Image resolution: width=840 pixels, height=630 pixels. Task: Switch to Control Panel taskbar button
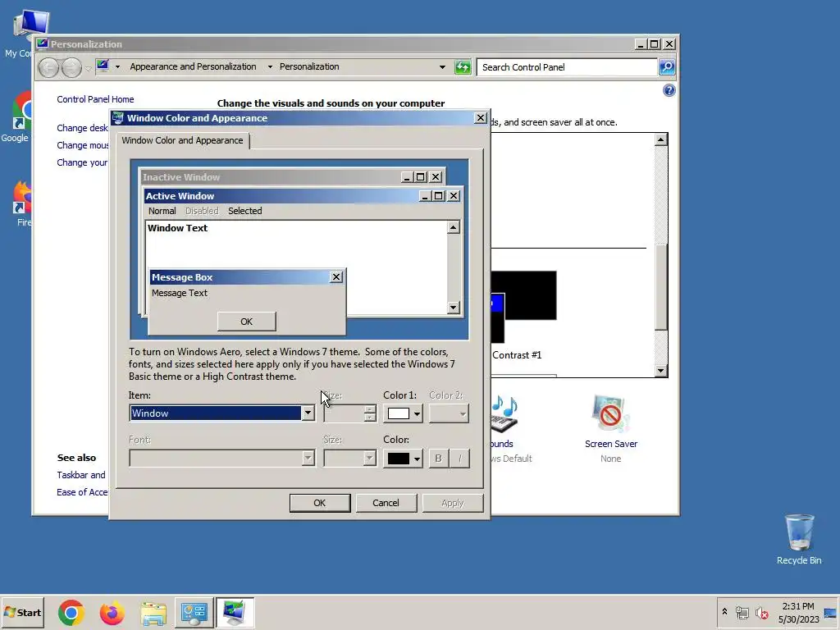pyautogui.click(x=194, y=613)
